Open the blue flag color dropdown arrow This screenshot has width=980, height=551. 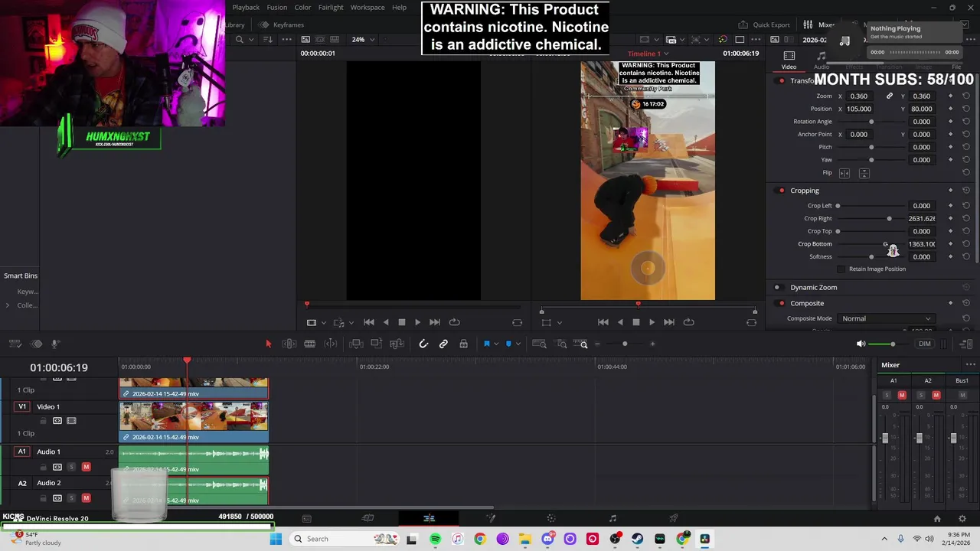point(495,344)
